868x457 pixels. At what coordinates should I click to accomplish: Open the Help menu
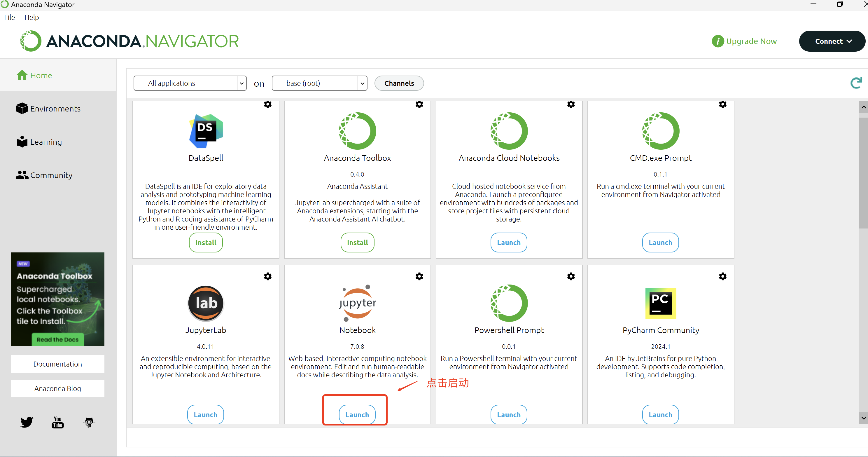31,17
